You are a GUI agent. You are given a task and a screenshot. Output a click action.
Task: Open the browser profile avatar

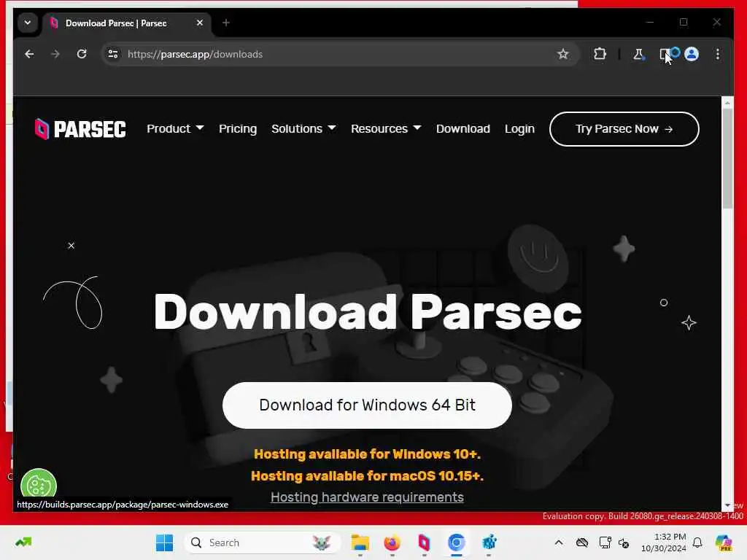[692, 54]
